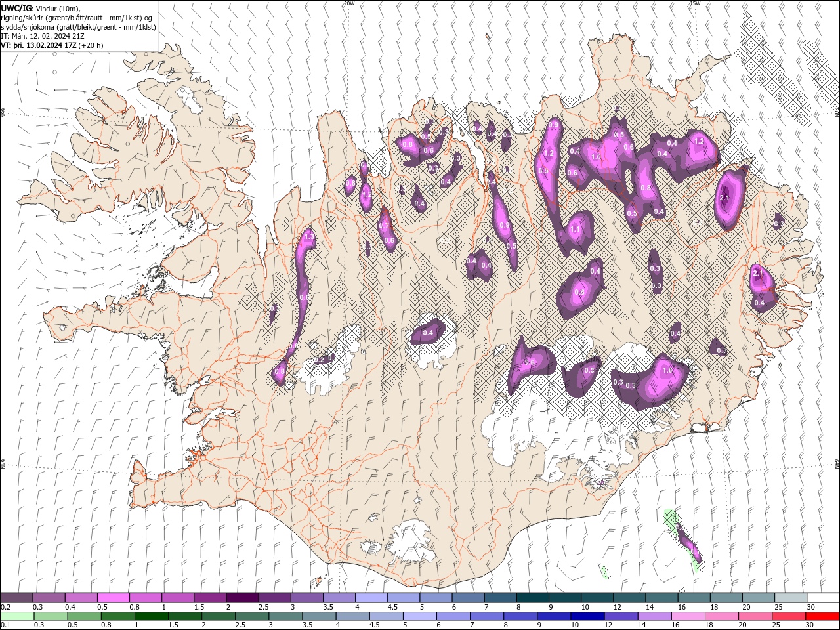This screenshot has height=630, width=840.
Task: Pick the dark teal snow swatch labeled 9
Action: click(565, 598)
